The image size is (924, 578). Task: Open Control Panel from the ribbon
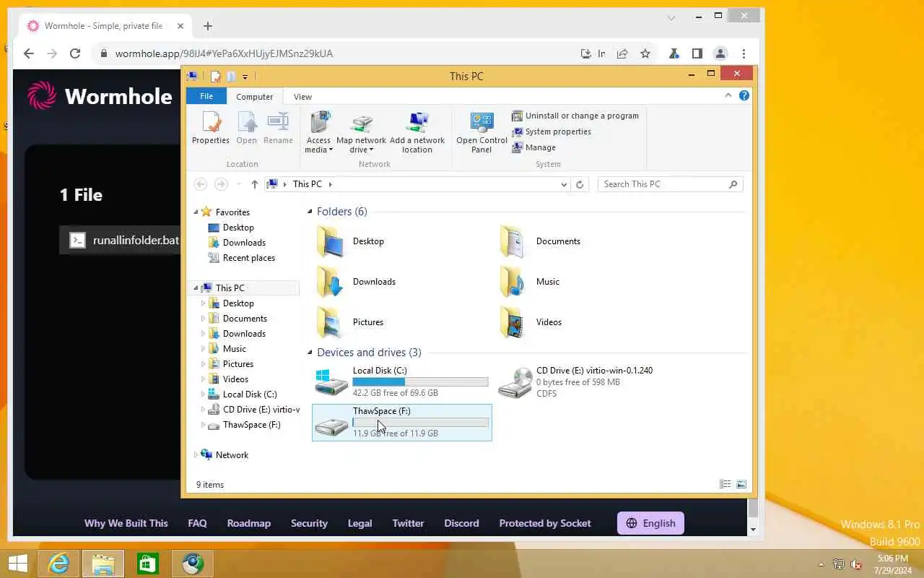tap(481, 132)
